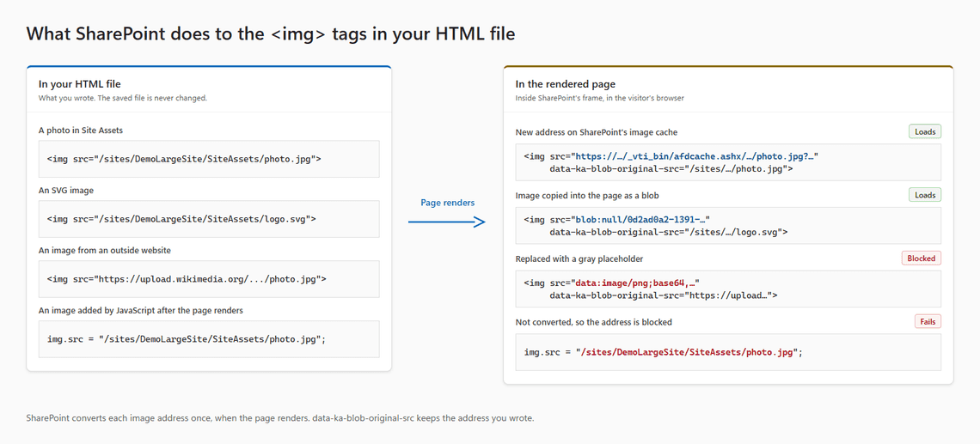The width and height of the screenshot is (980, 444).
Task: Select the logo.svg img code snippet on the left
Action: point(209,219)
